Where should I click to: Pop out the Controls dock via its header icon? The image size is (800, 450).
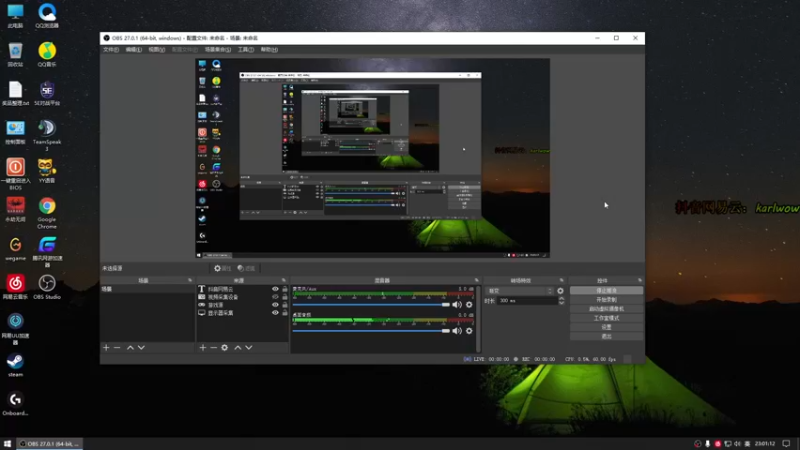(639, 280)
